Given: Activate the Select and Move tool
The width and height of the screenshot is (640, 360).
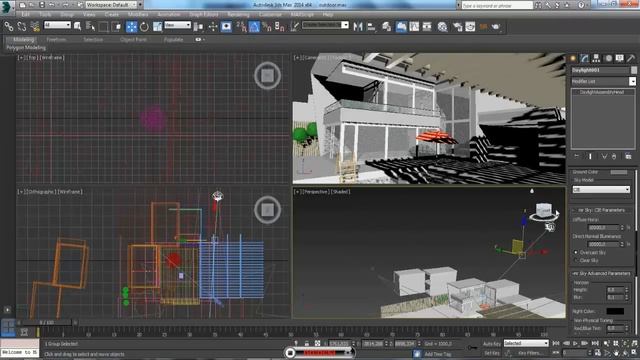Looking at the screenshot, I should [131, 27].
